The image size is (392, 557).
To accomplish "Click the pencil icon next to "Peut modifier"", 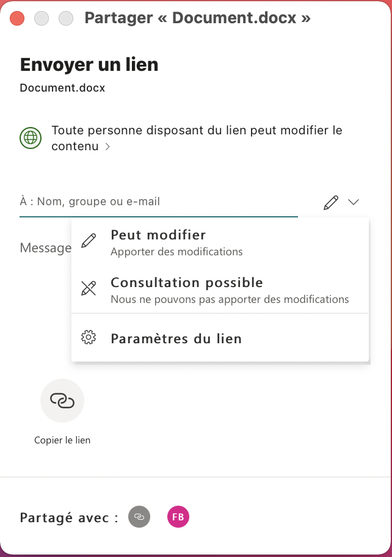I will [x=89, y=241].
